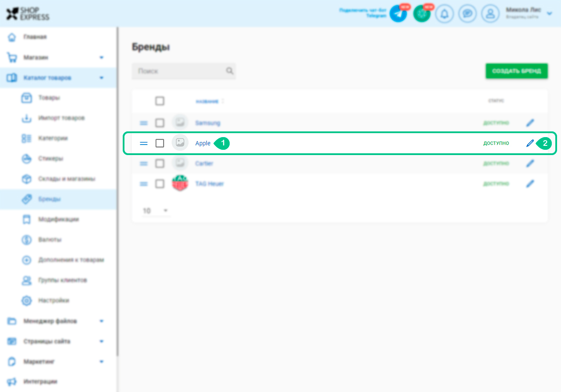Grab the drag handle of the Cartier row
The height and width of the screenshot is (392, 561).
click(x=144, y=163)
